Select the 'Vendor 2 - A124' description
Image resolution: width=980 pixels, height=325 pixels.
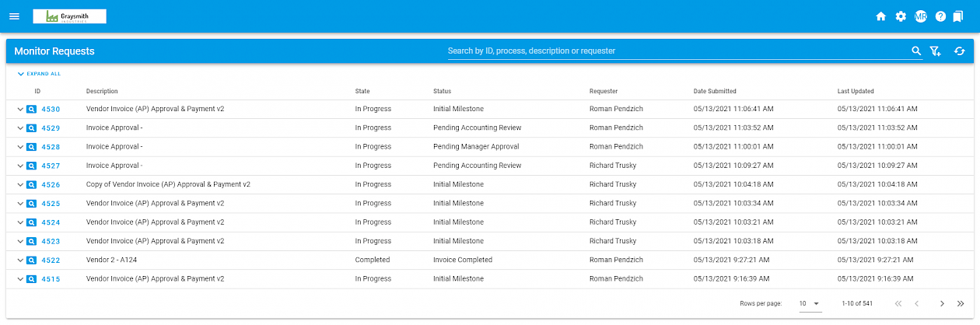pos(111,260)
